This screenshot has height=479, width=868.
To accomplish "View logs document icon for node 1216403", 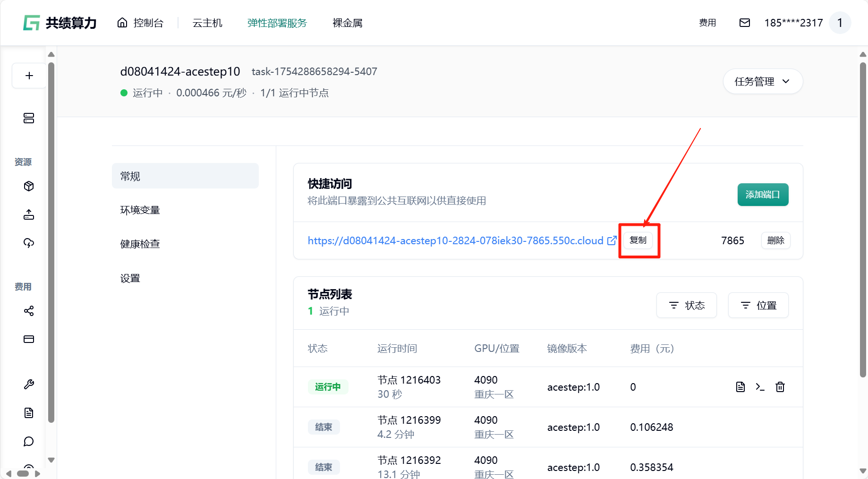I will (x=740, y=387).
